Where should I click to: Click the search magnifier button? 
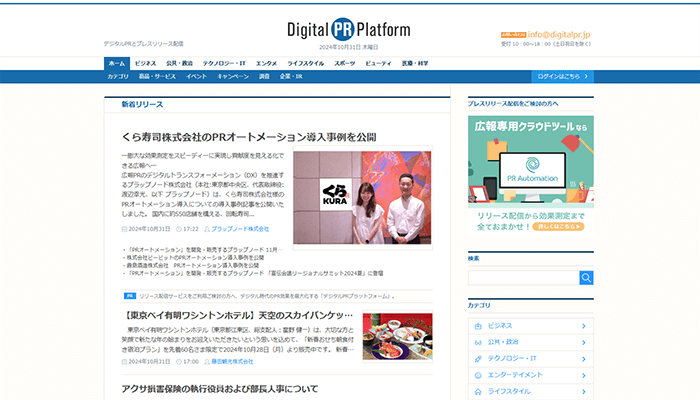(x=586, y=278)
